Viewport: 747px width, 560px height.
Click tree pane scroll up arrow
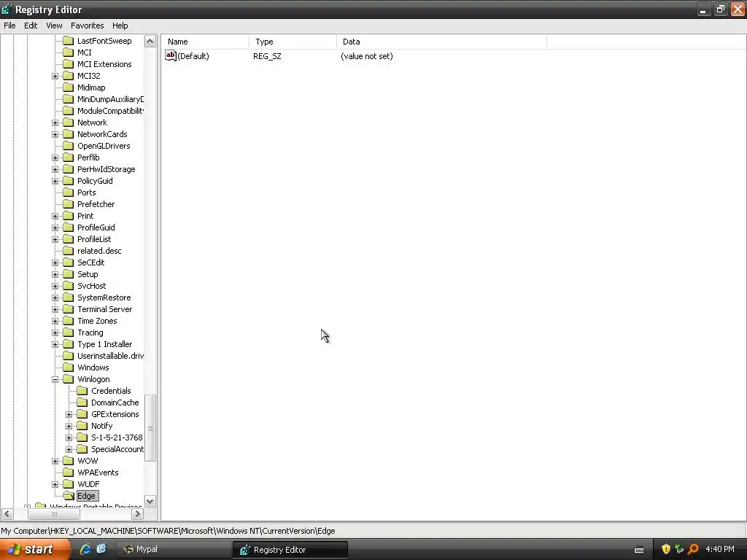tap(150, 42)
